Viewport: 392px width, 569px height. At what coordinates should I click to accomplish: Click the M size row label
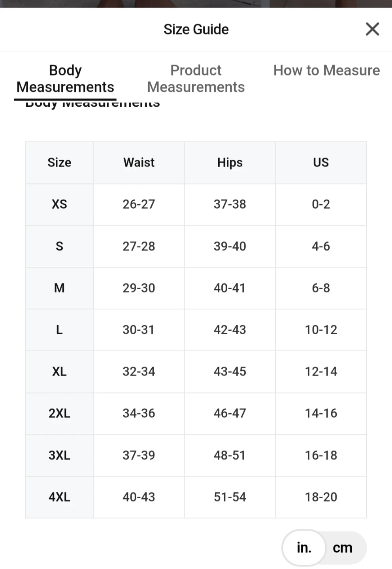click(59, 288)
